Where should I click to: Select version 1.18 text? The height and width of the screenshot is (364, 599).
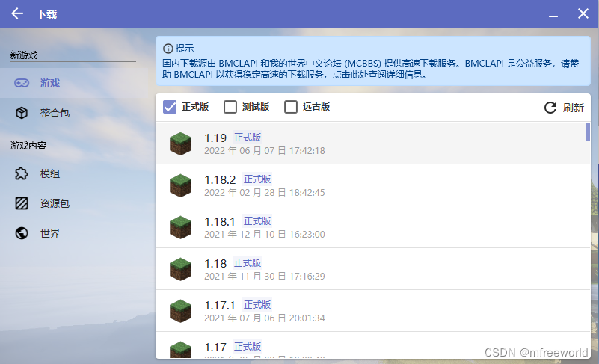(215, 264)
